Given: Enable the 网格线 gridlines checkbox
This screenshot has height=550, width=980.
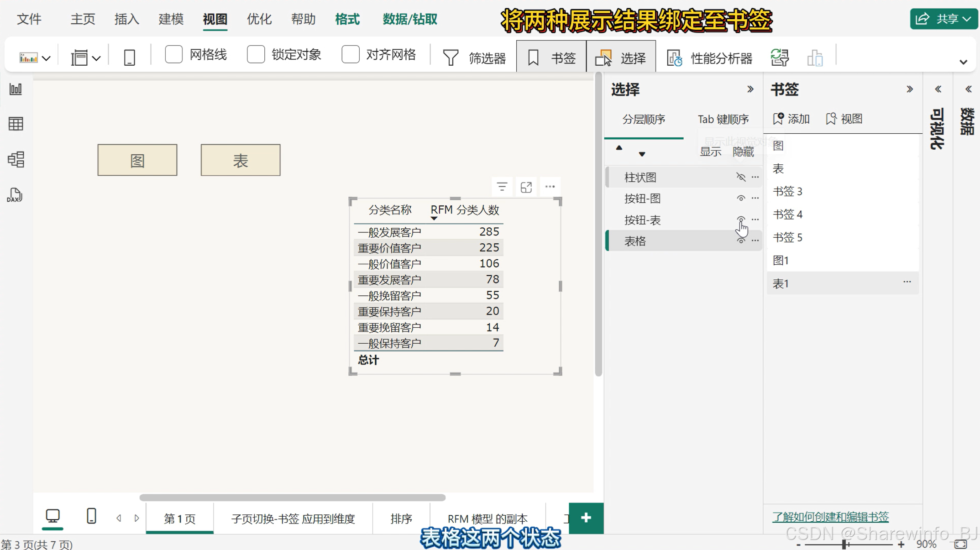Looking at the screenshot, I should [x=173, y=54].
